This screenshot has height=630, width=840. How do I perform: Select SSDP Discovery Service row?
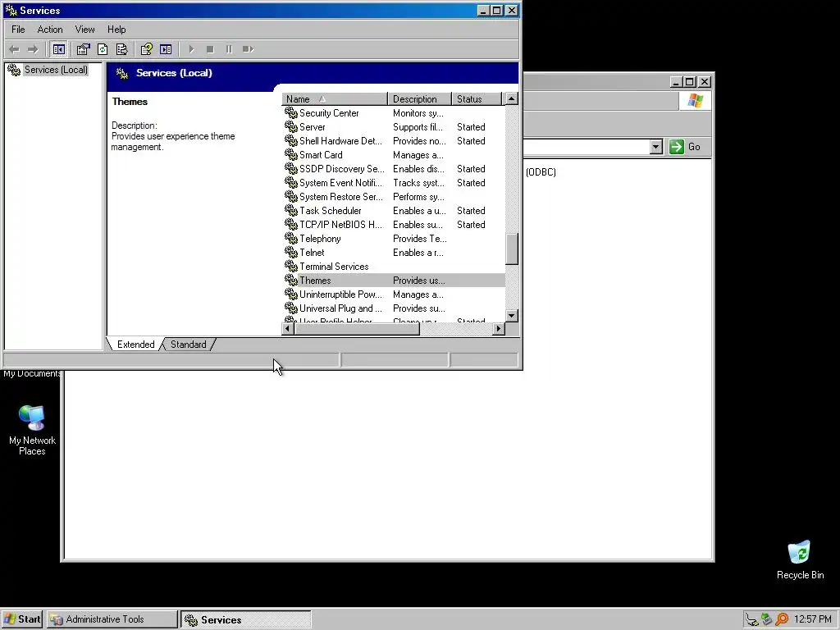point(394,169)
